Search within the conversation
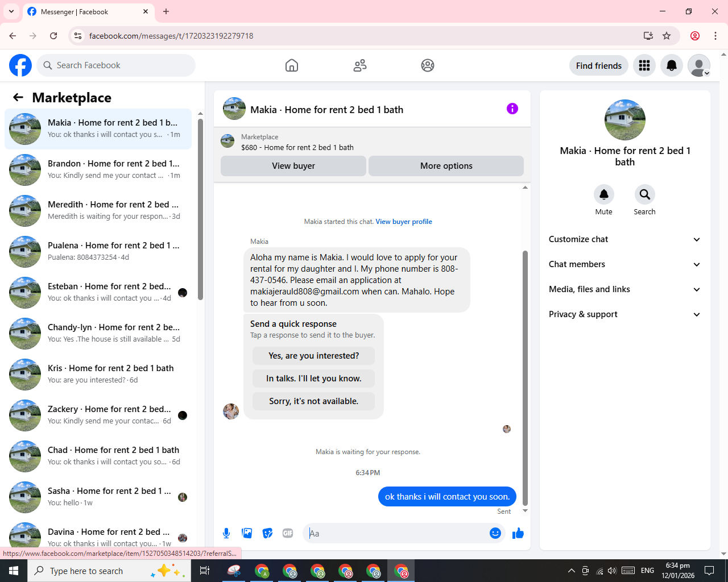 [x=645, y=194]
